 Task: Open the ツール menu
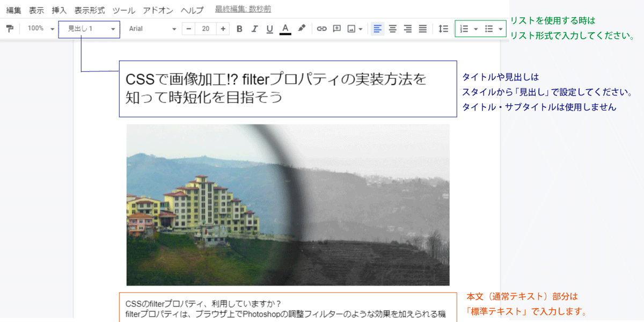point(124,10)
